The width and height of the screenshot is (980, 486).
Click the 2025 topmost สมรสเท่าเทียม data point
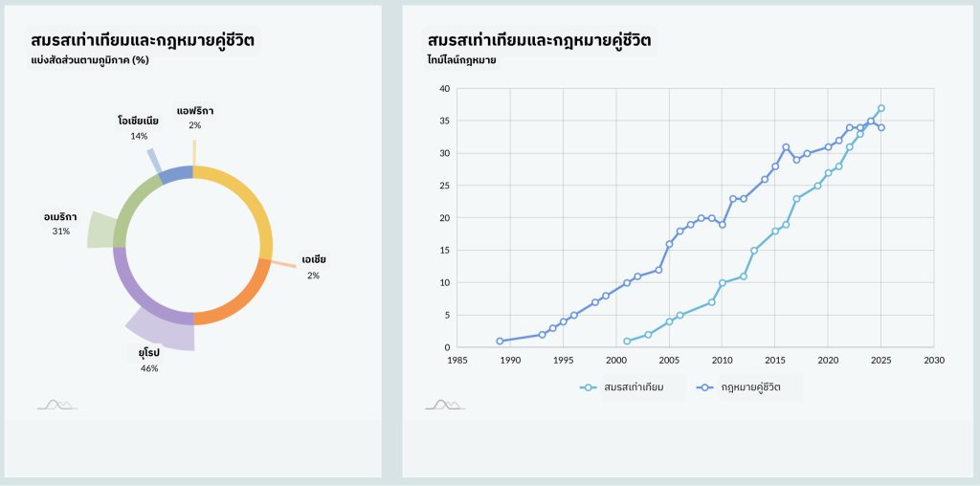(881, 108)
